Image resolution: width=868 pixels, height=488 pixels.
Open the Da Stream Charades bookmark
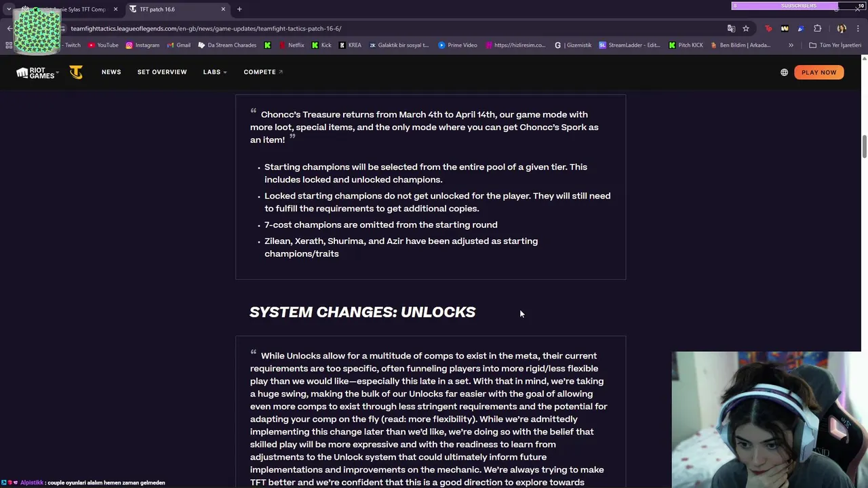[x=227, y=45]
